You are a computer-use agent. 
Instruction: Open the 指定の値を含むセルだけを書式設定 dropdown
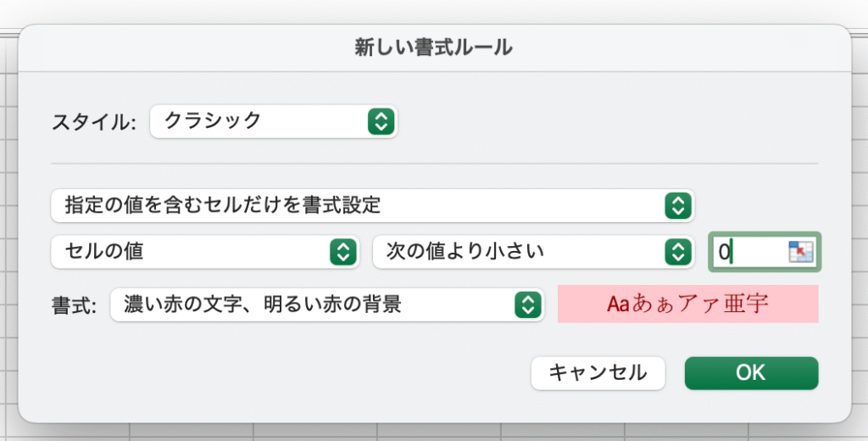click(x=356, y=204)
